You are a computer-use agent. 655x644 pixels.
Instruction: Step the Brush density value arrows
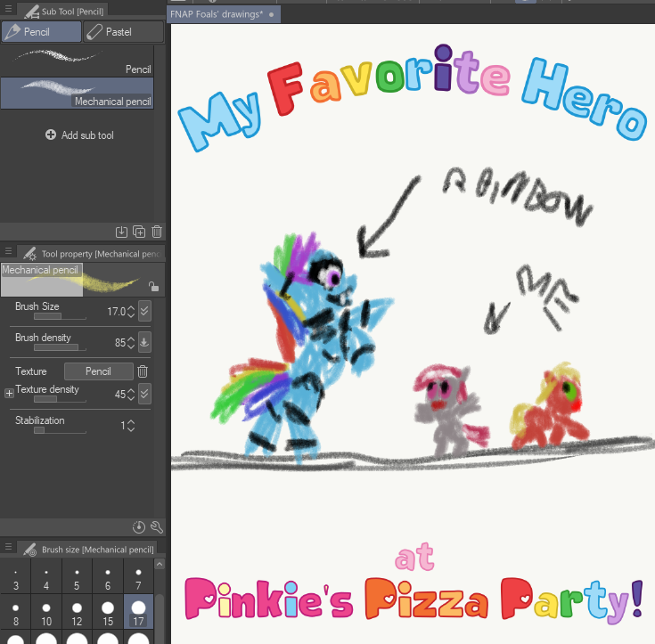[131, 343]
